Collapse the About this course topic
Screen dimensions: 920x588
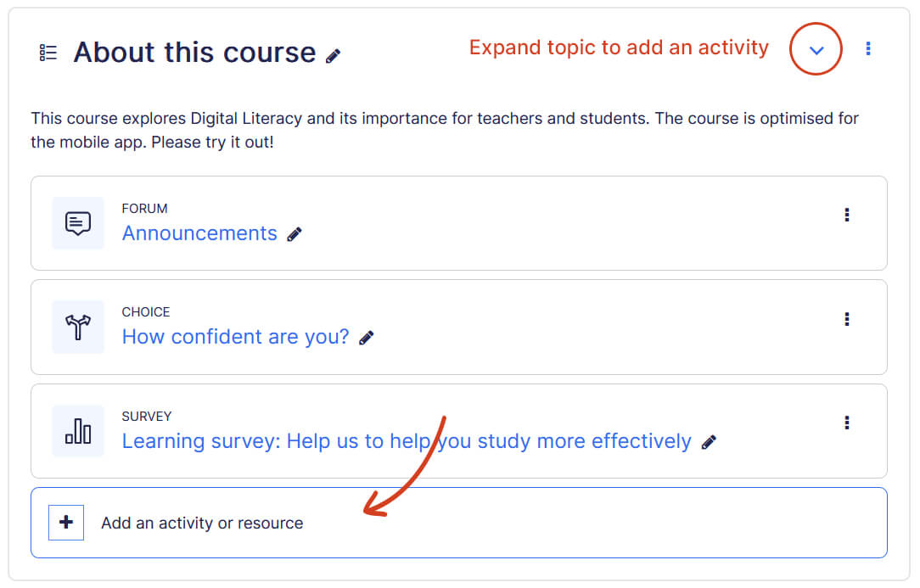point(816,49)
